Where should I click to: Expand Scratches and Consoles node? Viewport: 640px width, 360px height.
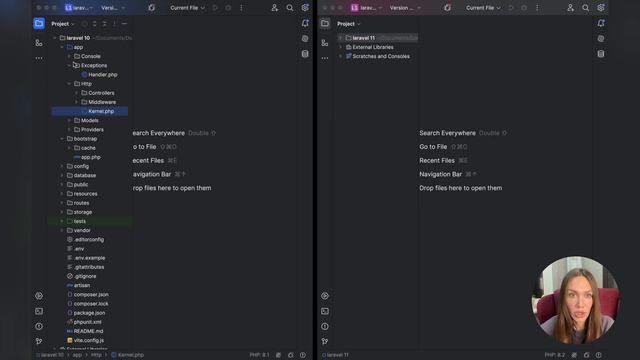point(340,56)
